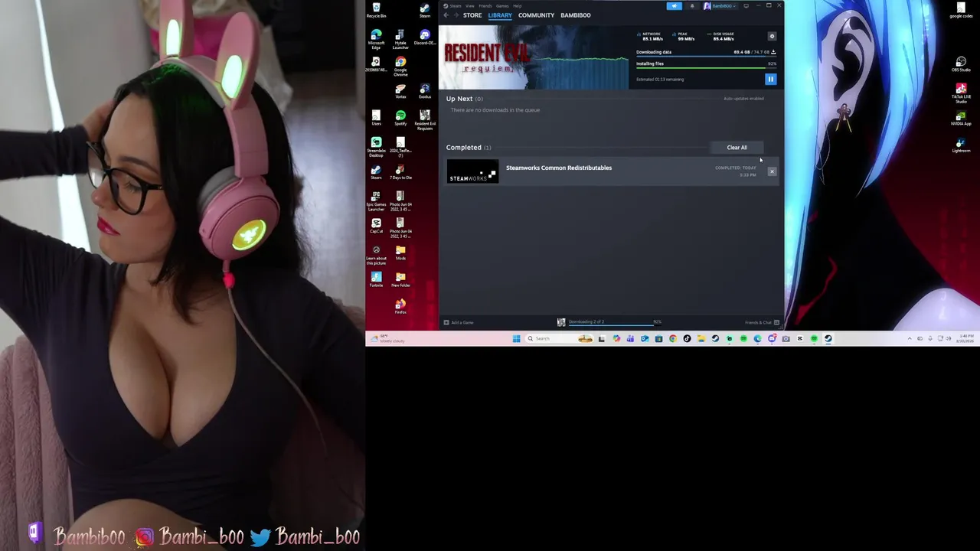980x551 pixels.
Task: Select the New folder desktop icon
Action: [x=400, y=280]
